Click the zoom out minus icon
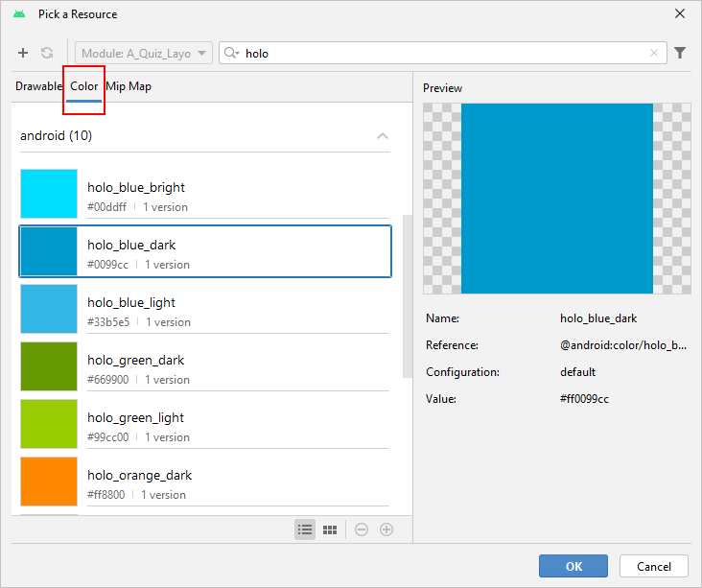 click(362, 529)
